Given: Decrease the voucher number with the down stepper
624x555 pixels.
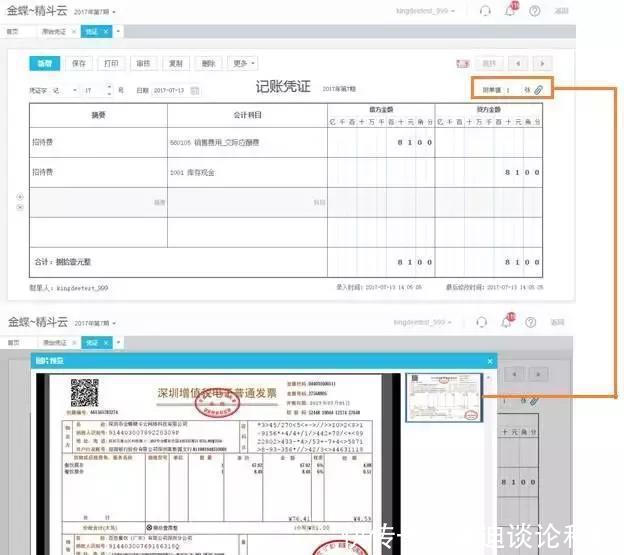Looking at the screenshot, I should 109,94.
